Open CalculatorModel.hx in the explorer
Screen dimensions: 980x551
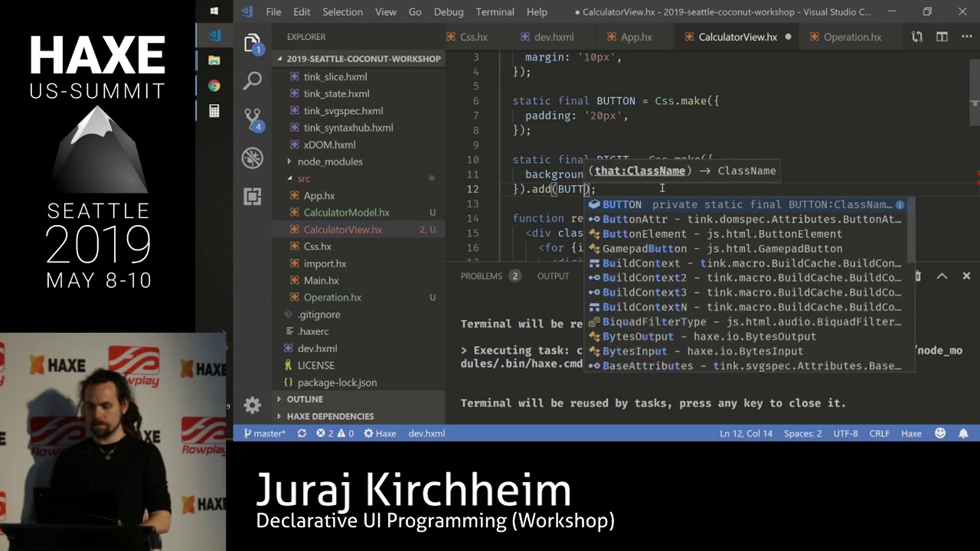[x=346, y=213]
